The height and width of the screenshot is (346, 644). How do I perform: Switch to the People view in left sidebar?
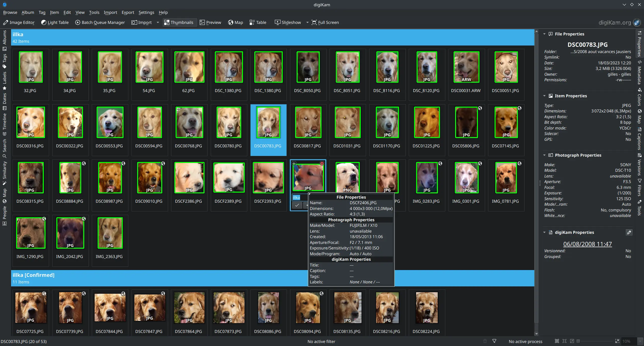click(x=4, y=215)
